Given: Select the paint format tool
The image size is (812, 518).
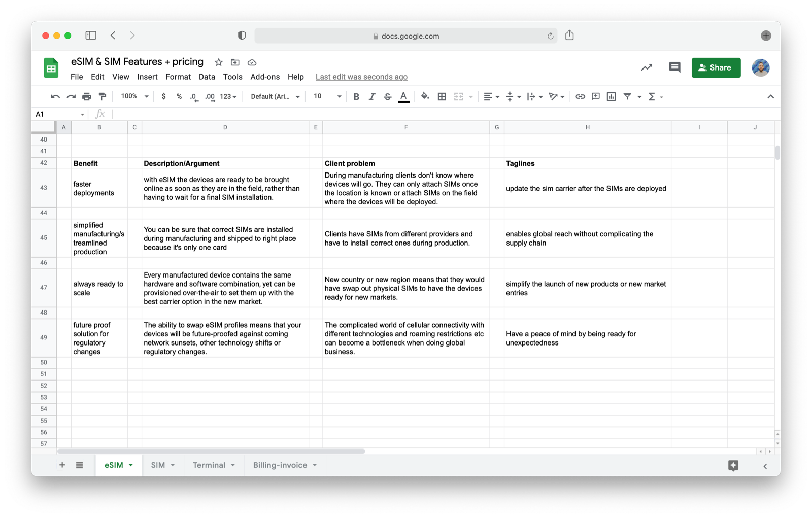Looking at the screenshot, I should [x=103, y=96].
